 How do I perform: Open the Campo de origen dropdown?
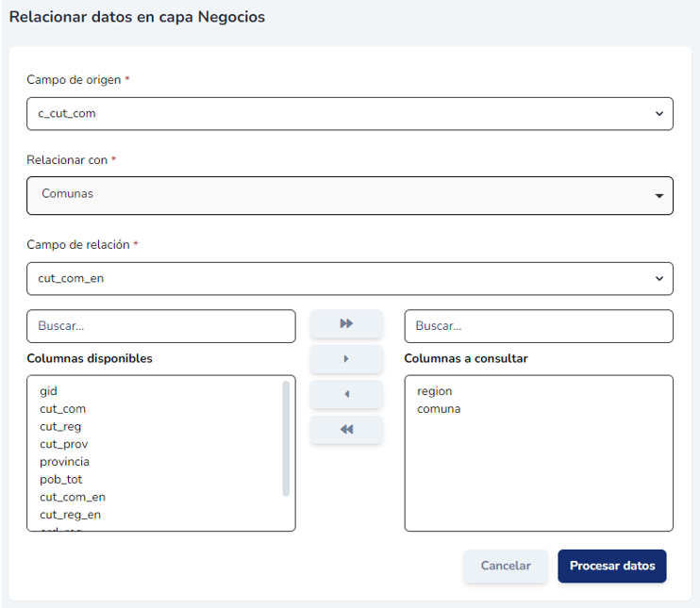(349, 113)
